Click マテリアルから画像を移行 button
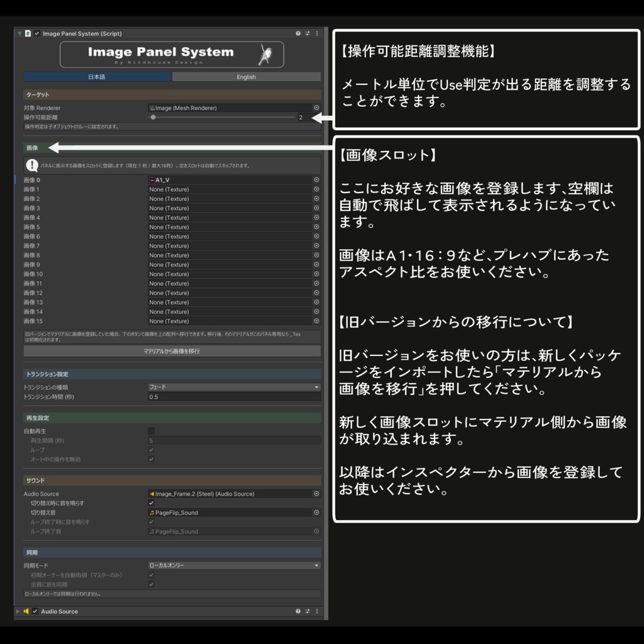644x644 pixels. pos(172,351)
